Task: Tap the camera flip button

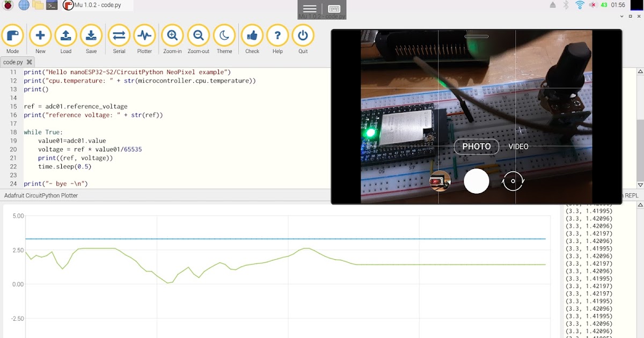Action: [x=513, y=181]
